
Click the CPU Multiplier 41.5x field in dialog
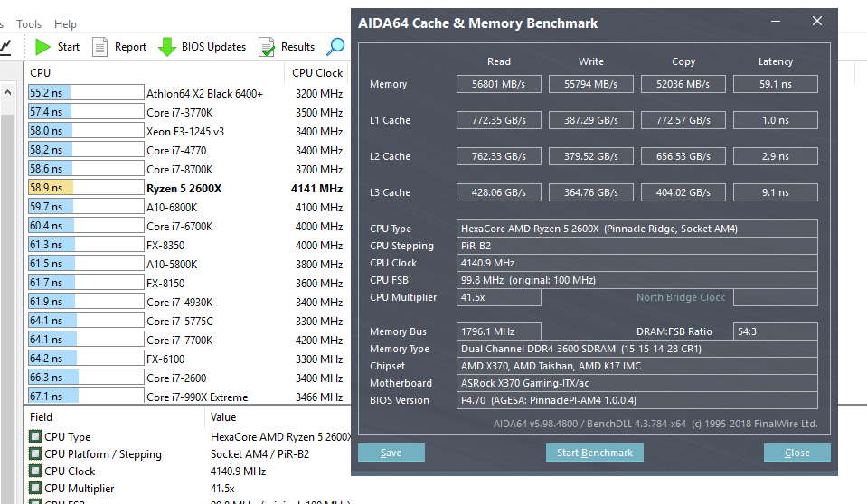[499, 297]
